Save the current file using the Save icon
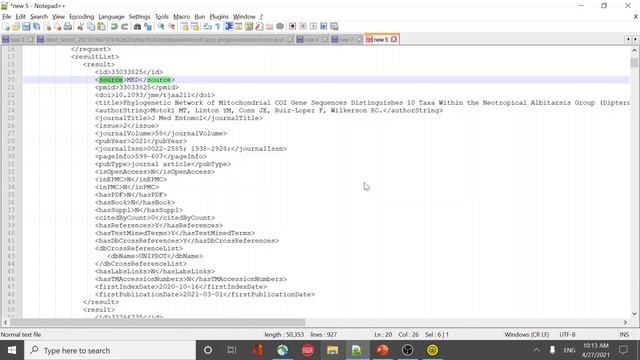The image size is (640, 360). [26, 27]
